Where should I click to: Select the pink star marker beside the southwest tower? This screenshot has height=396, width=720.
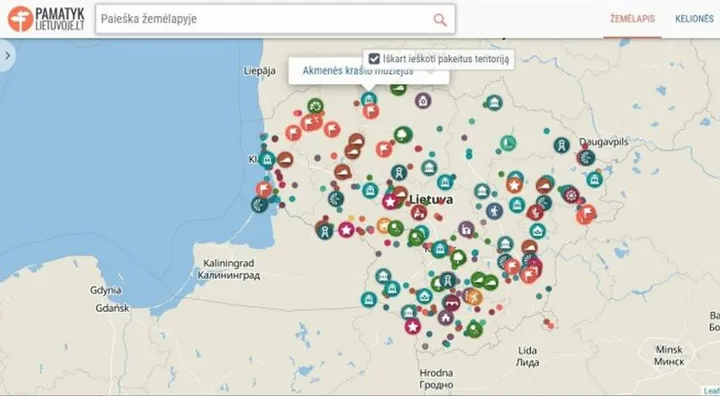(346, 230)
